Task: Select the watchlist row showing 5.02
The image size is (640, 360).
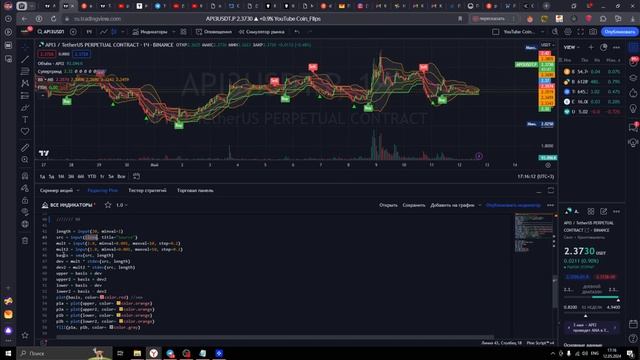Action: tap(592, 111)
